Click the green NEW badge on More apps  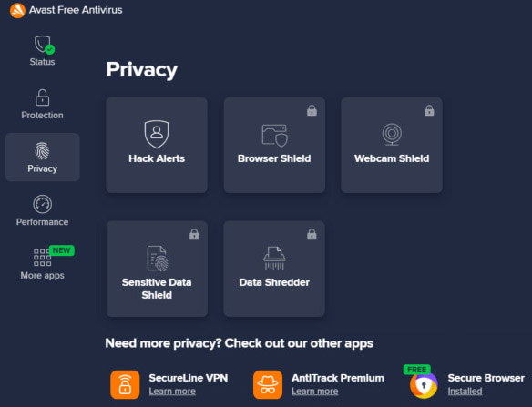tap(61, 250)
